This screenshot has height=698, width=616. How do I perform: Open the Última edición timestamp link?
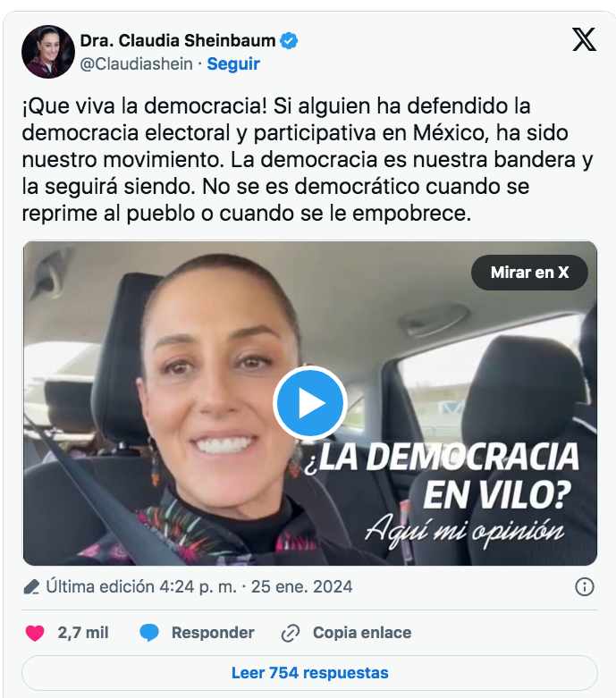pyautogui.click(x=199, y=586)
